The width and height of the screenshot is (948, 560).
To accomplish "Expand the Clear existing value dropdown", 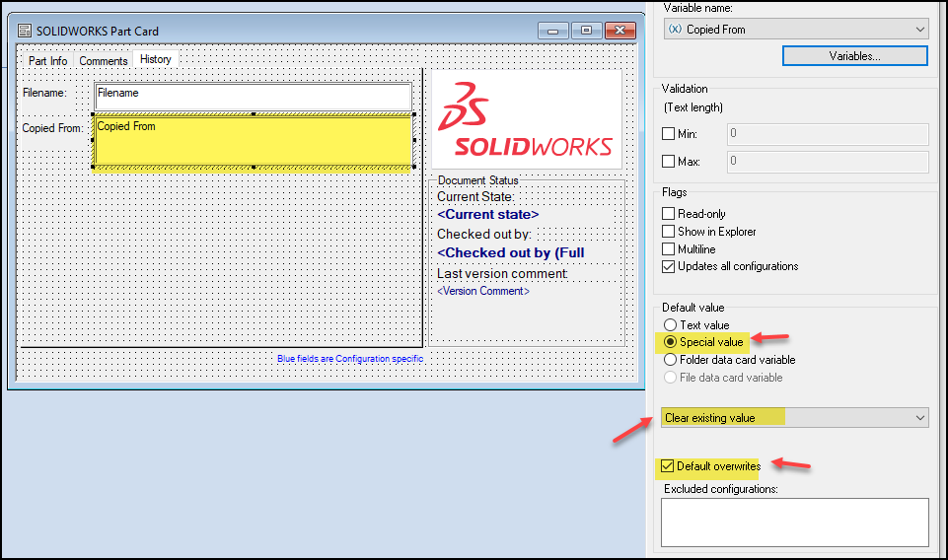I will (x=795, y=418).
